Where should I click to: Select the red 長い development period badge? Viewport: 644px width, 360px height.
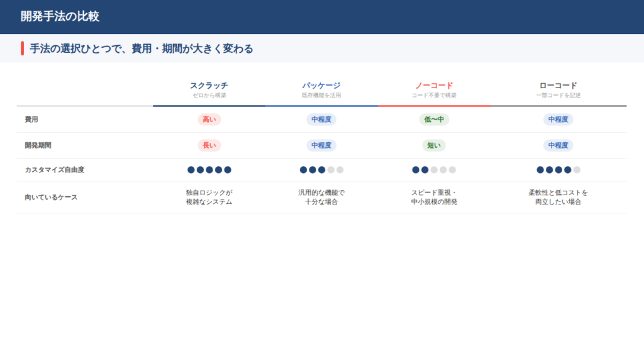209,145
